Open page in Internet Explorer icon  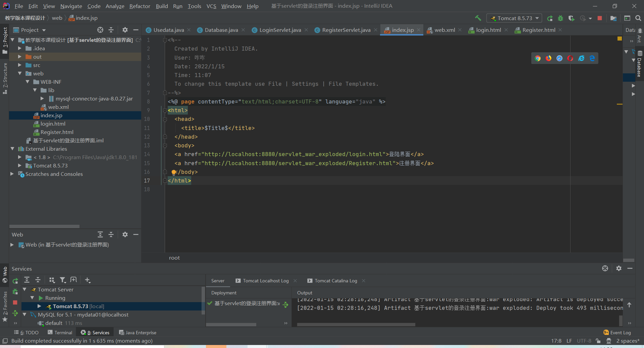pos(581,58)
